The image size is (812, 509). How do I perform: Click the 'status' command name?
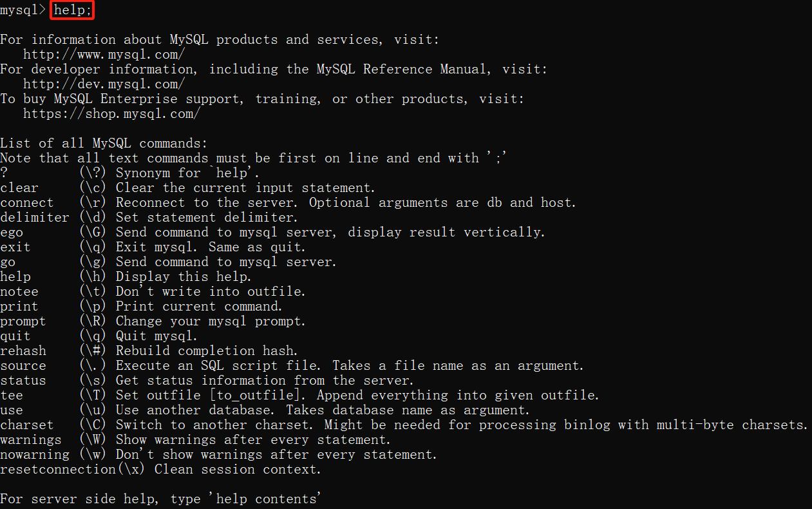[23, 380]
